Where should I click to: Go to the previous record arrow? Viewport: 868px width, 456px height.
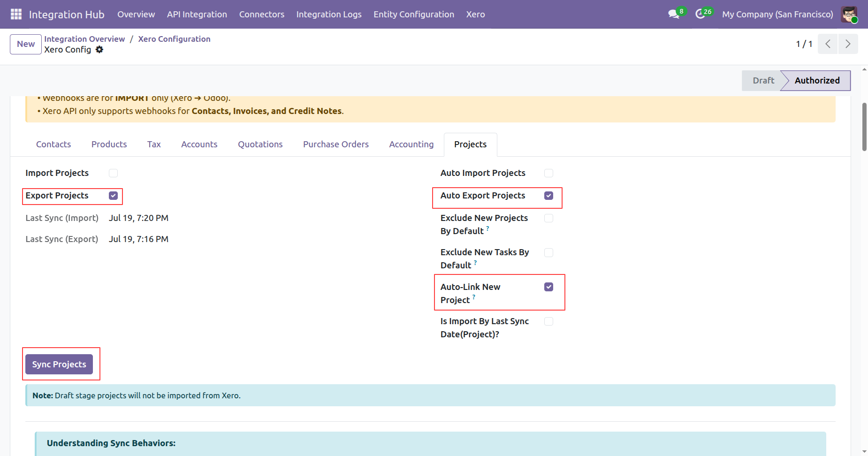coord(828,44)
